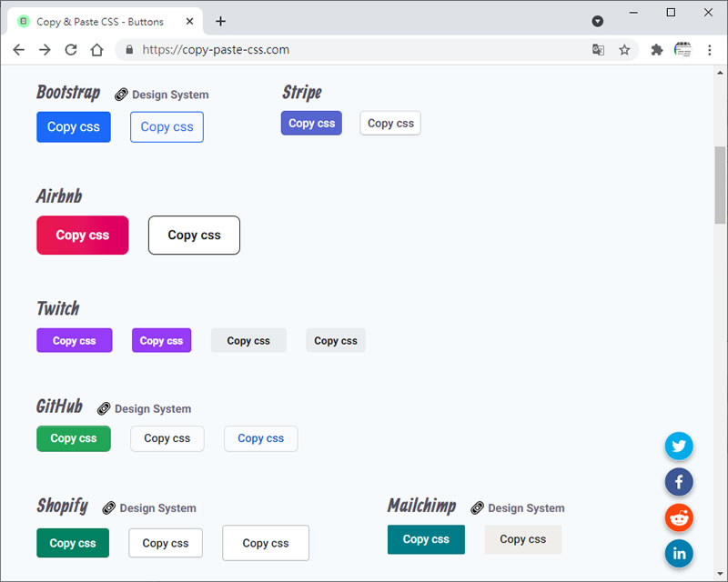This screenshot has width=728, height=582.
Task: Bookmark page with the star icon
Action: tap(624, 50)
